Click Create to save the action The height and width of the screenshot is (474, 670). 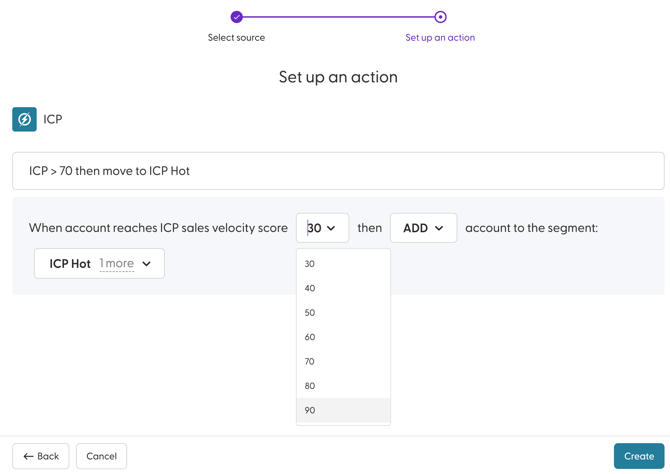638,456
